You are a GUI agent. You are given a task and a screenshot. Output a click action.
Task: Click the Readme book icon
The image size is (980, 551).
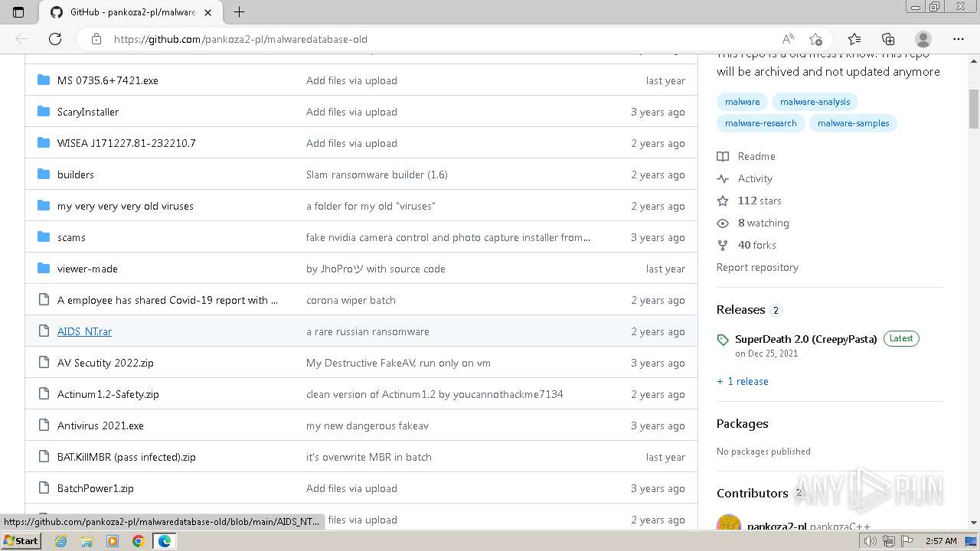[723, 156]
